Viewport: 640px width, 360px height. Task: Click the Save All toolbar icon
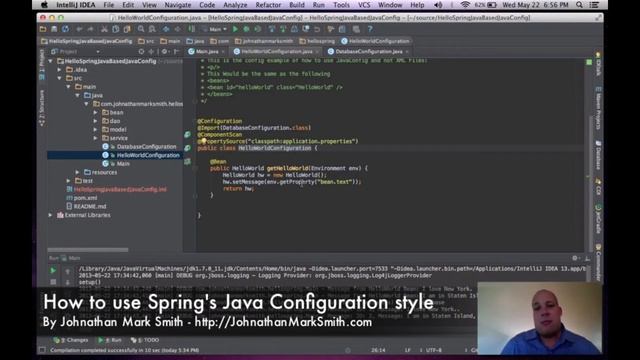tap(54, 29)
